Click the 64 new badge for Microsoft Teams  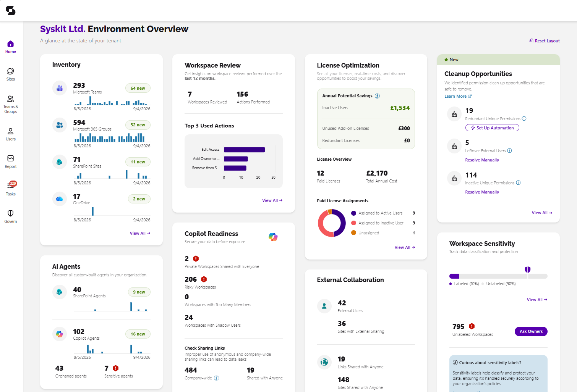point(138,88)
